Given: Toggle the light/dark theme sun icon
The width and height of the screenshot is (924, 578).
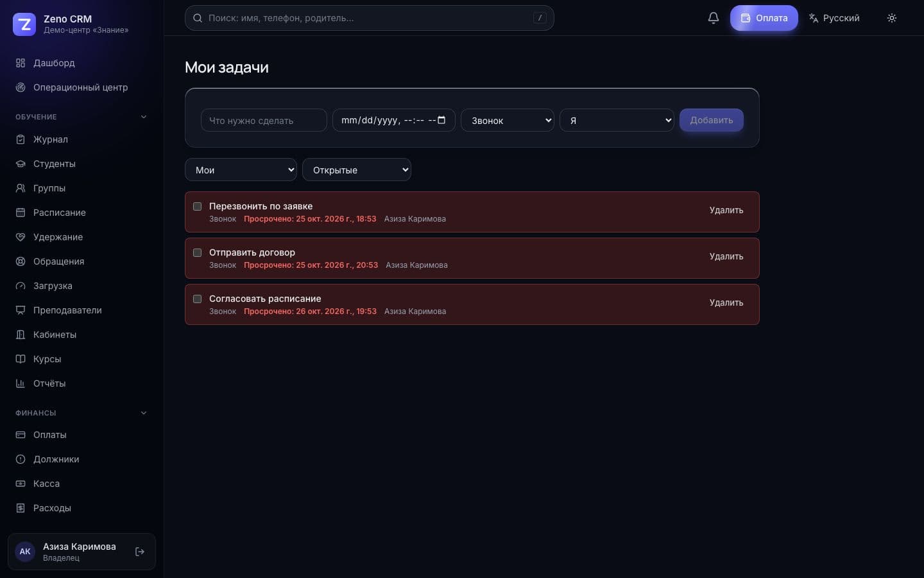Looking at the screenshot, I should [x=891, y=18].
